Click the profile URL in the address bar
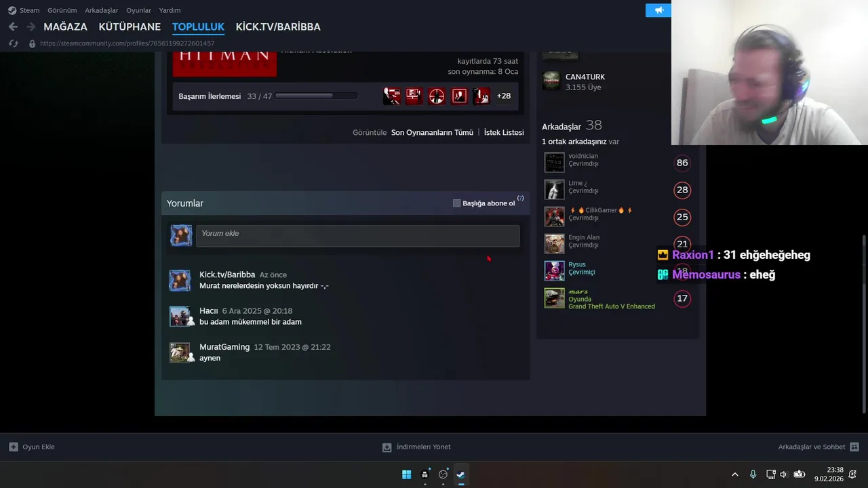The height and width of the screenshot is (488, 868). pos(127,43)
